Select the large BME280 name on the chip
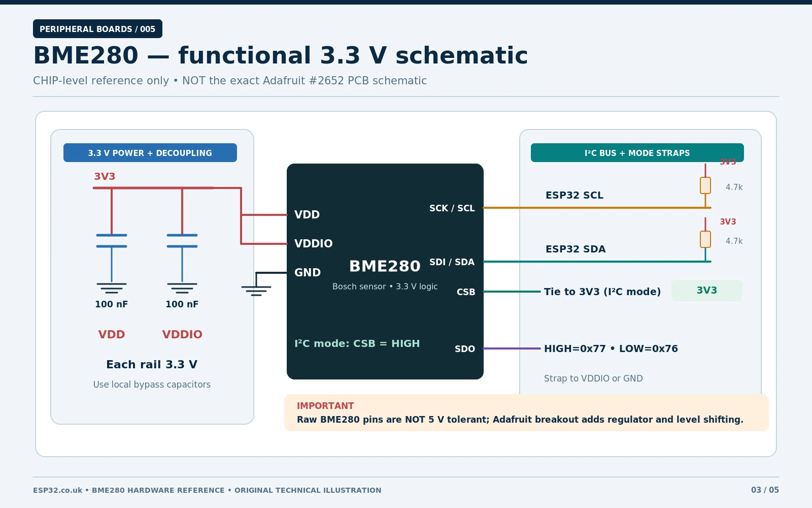Viewport: 812px width, 508px height. (x=385, y=266)
